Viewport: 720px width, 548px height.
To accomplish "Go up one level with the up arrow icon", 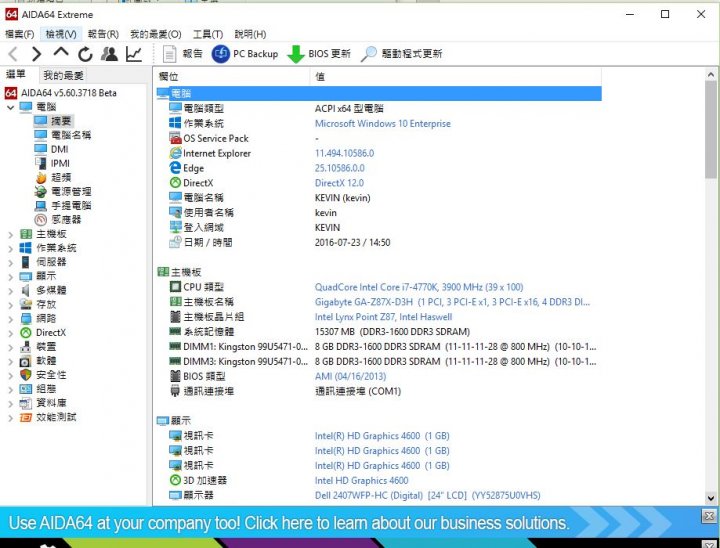I will click(61, 52).
